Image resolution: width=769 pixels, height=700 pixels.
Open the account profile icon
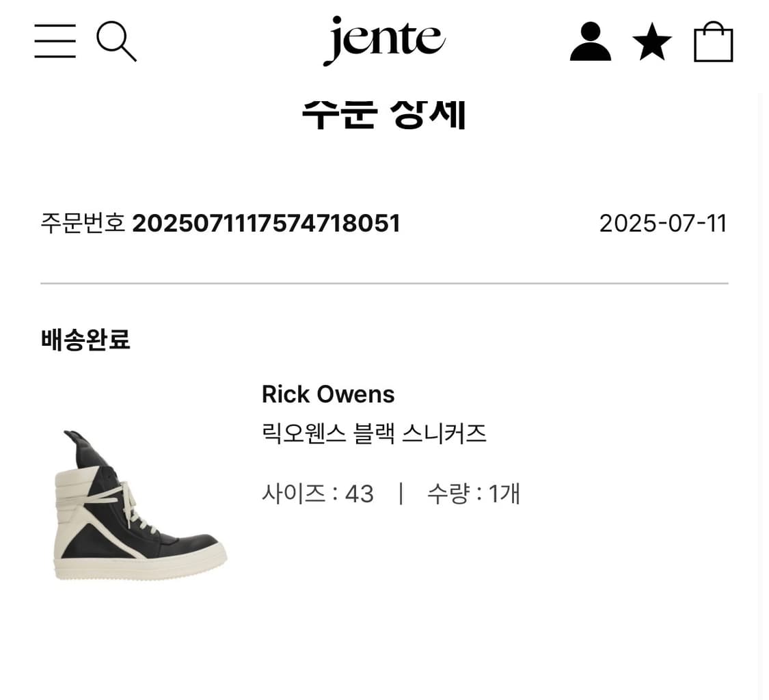(590, 41)
